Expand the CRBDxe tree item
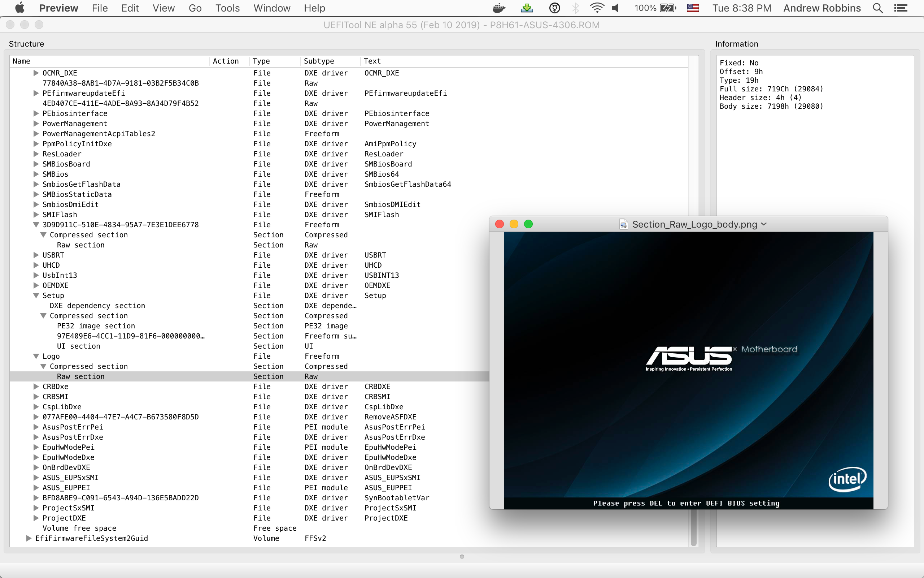Viewport: 924px width, 578px height. pos(36,387)
